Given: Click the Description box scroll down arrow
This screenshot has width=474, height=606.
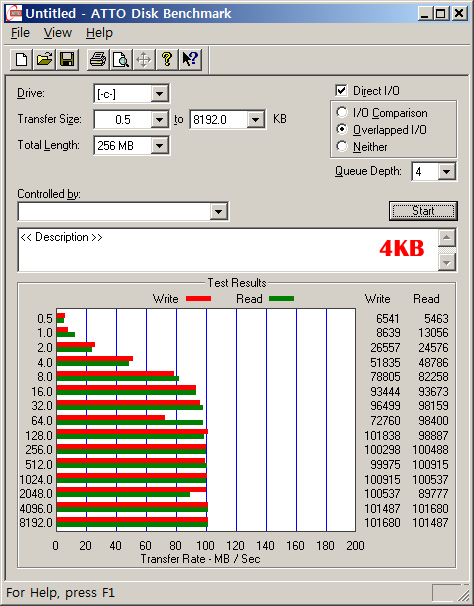Looking at the screenshot, I should click(x=447, y=262).
